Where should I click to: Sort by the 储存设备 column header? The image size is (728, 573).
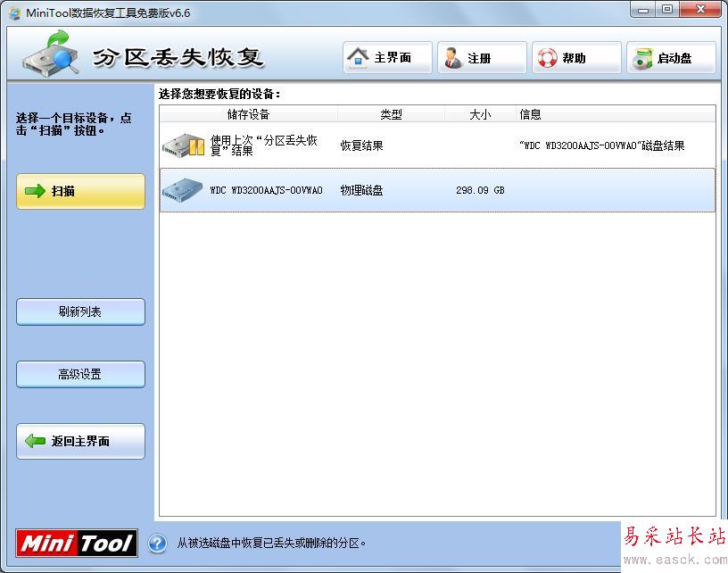pos(248,114)
